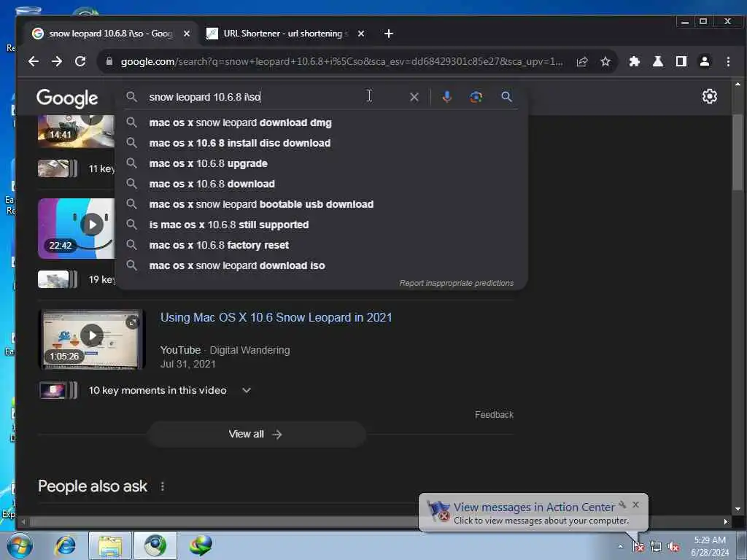Close the URL Shortener tab
The width and height of the screenshot is (747, 560).
(x=361, y=34)
